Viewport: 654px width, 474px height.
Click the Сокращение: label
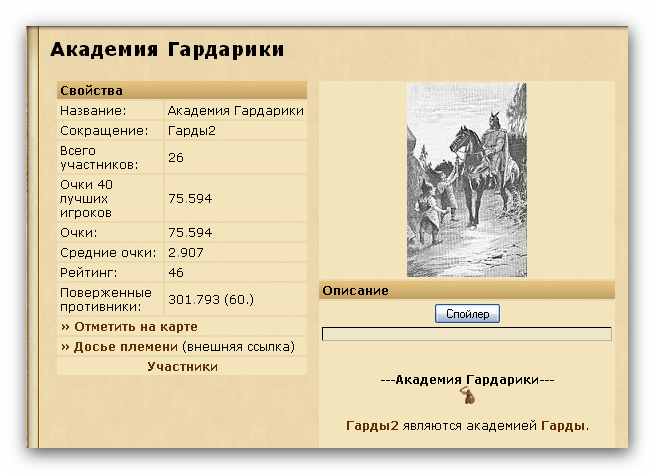click(104, 131)
